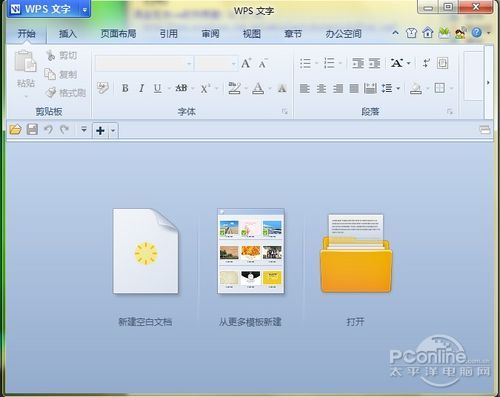
Task: Align text left
Action: 305,88
